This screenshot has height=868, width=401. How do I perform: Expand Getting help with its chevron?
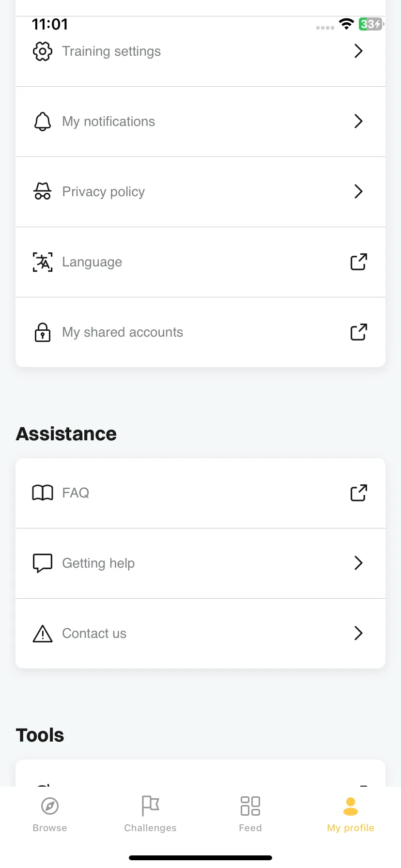358,563
